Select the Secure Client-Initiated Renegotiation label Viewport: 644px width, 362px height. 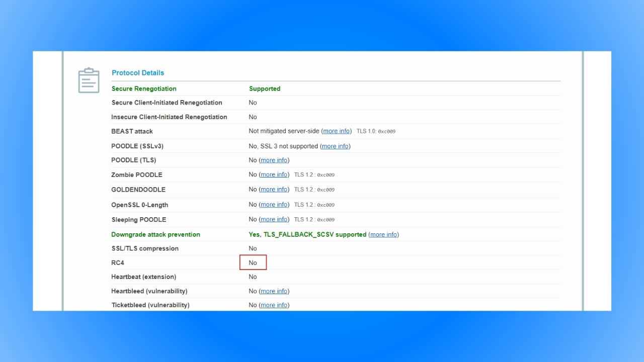click(x=167, y=103)
